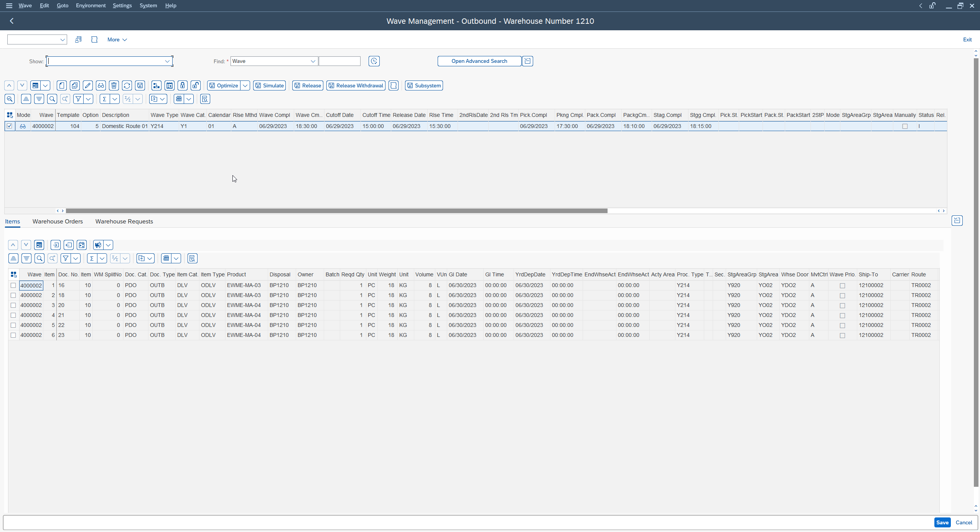Open the Show dropdown list

tap(167, 61)
